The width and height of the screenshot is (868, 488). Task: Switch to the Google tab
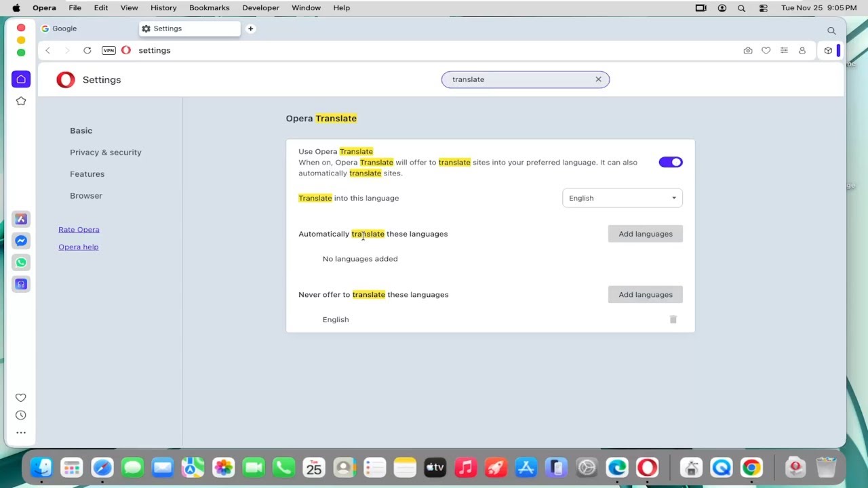coord(88,28)
